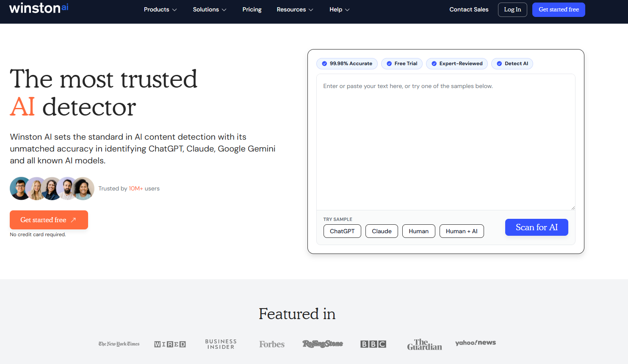Viewport: 628px width, 364px height.
Task: Click the Detect AI badge
Action: [512, 63]
